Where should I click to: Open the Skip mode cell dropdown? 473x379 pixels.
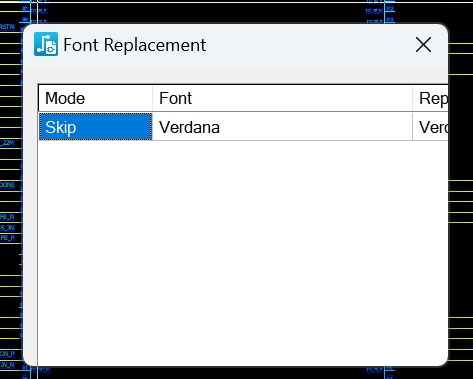tap(95, 127)
